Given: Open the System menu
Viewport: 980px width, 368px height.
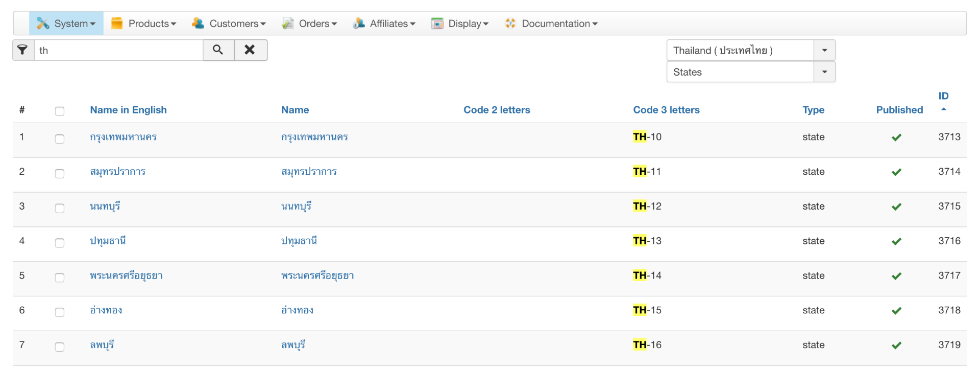Looking at the screenshot, I should coord(67,24).
